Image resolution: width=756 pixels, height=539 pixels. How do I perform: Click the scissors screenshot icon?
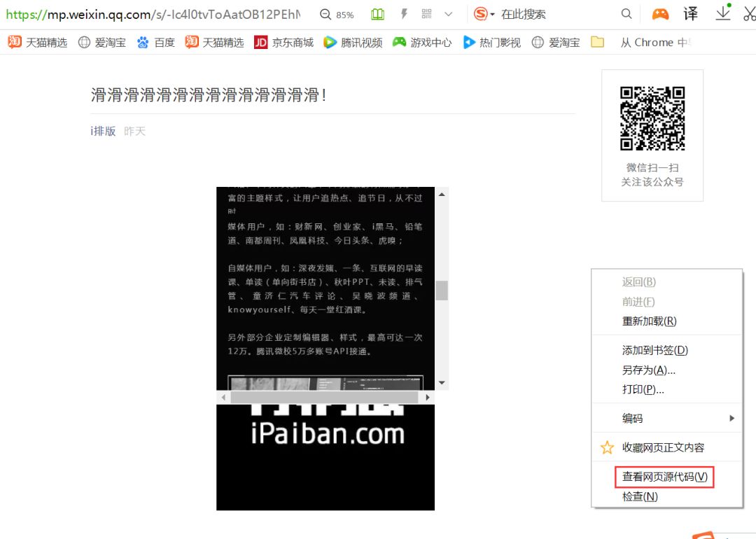tap(749, 13)
